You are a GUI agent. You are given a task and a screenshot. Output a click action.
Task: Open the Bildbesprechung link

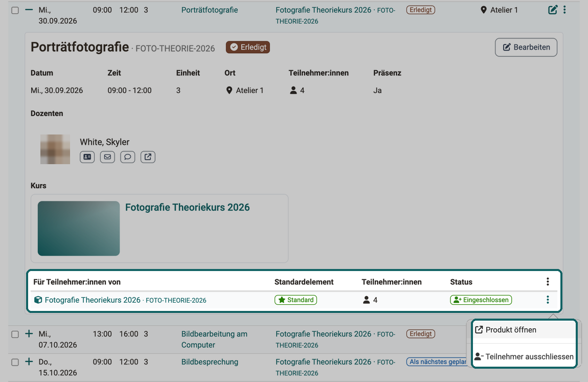[210, 362]
